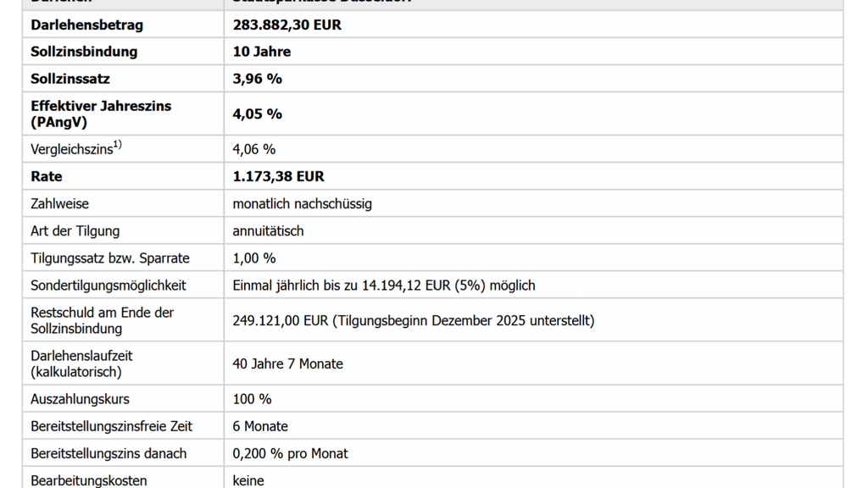868x488 pixels.
Task: Click the Darlehensbetrag value 283.882,30 EUR
Action: [287, 25]
